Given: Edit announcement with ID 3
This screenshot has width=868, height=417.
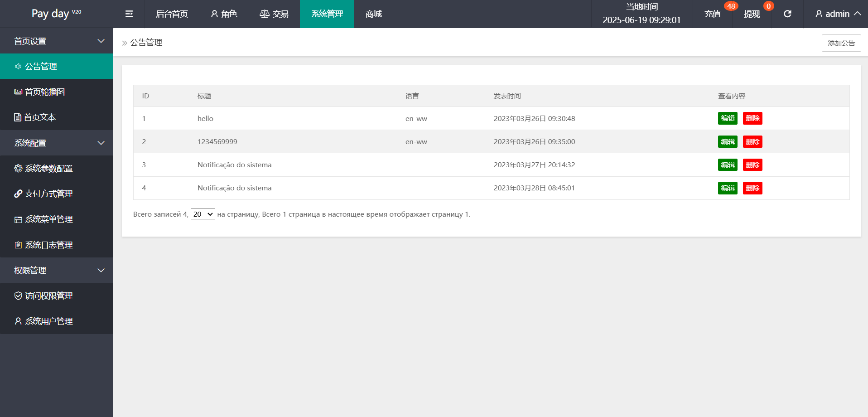Looking at the screenshot, I should [x=728, y=165].
